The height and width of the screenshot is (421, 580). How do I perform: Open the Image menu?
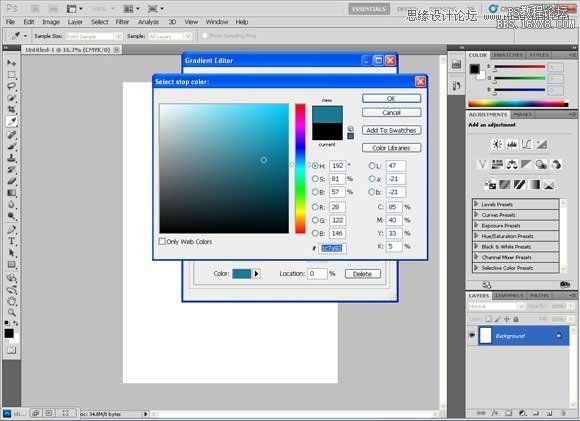pos(51,22)
